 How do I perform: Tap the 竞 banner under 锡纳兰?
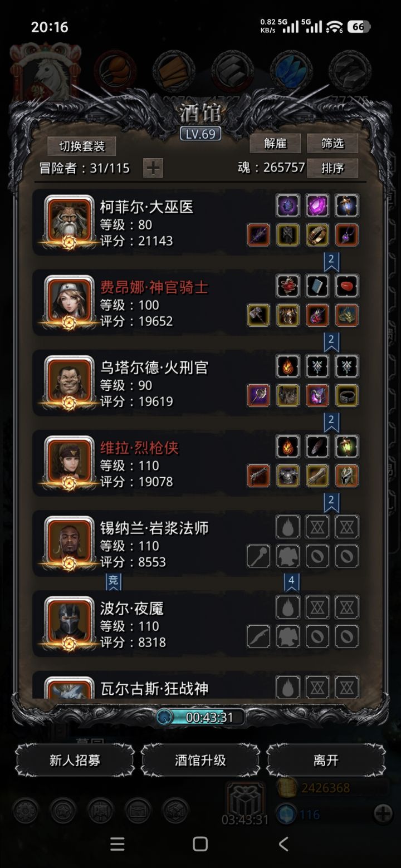coord(113,581)
